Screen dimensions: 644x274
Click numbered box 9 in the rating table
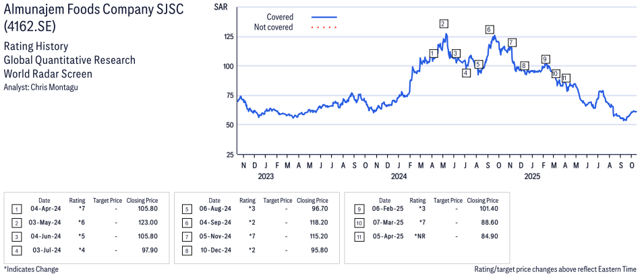click(x=357, y=209)
